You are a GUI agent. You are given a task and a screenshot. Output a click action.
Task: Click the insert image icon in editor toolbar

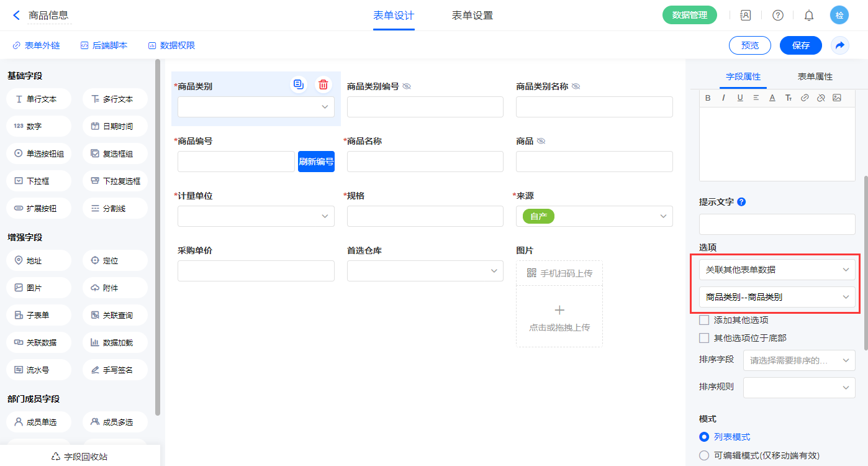836,98
